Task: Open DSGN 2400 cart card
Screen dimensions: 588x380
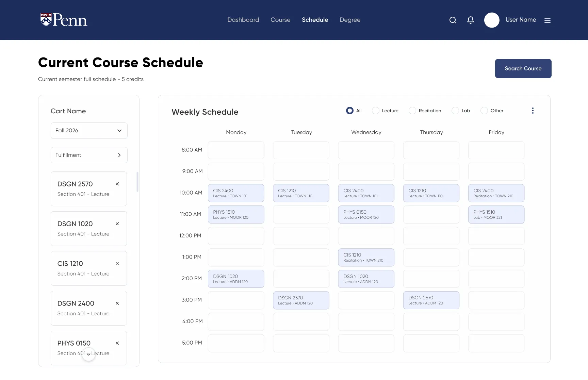Action: pyautogui.click(x=89, y=308)
